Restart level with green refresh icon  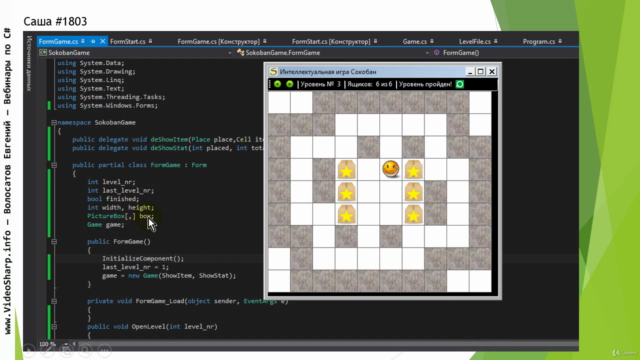point(460,84)
